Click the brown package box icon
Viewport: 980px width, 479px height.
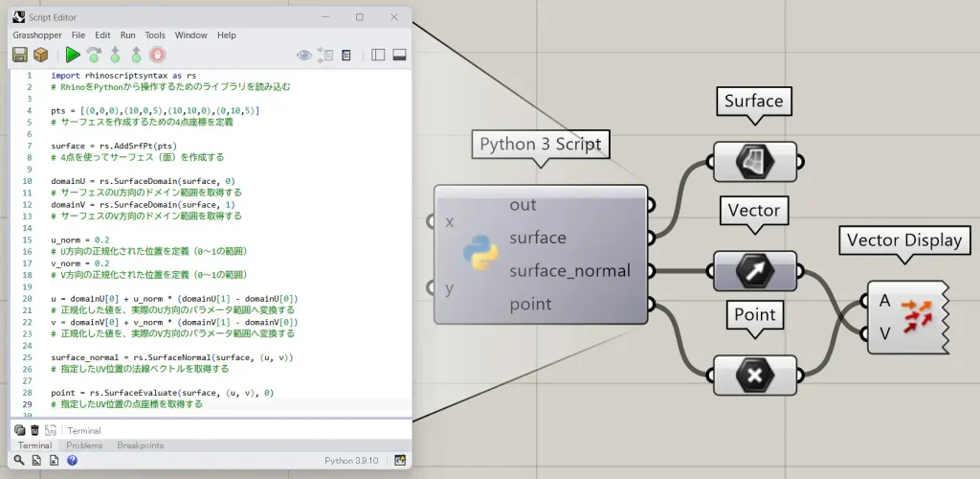[40, 55]
